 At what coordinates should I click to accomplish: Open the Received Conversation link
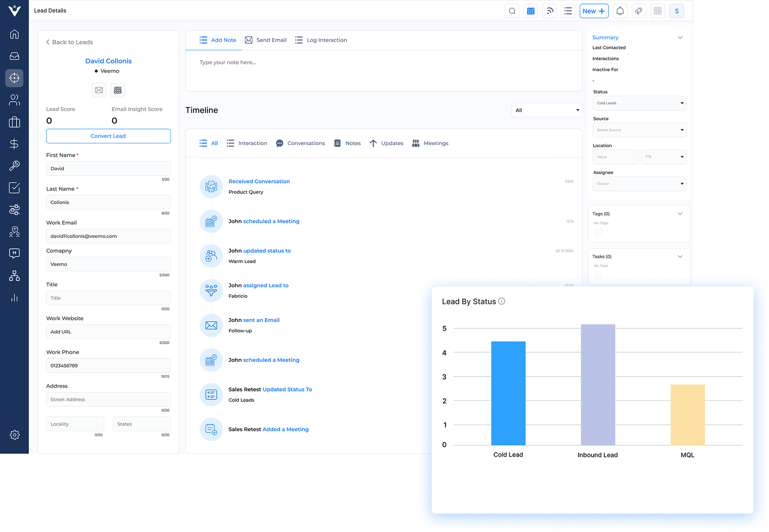point(259,181)
